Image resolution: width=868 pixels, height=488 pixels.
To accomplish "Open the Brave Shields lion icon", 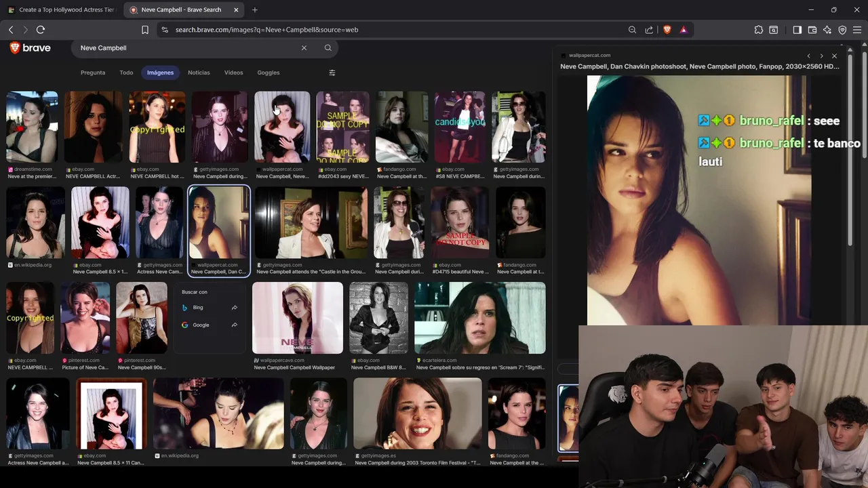I will 667,30.
